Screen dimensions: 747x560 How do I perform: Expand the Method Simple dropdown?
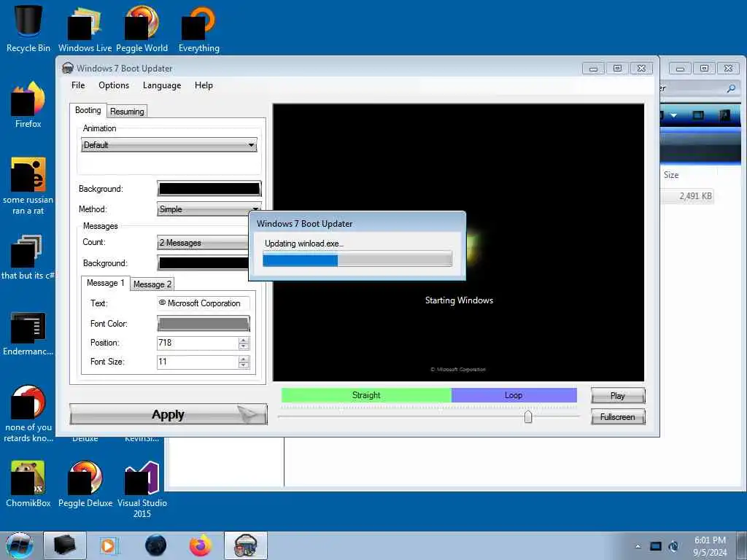[x=209, y=209]
